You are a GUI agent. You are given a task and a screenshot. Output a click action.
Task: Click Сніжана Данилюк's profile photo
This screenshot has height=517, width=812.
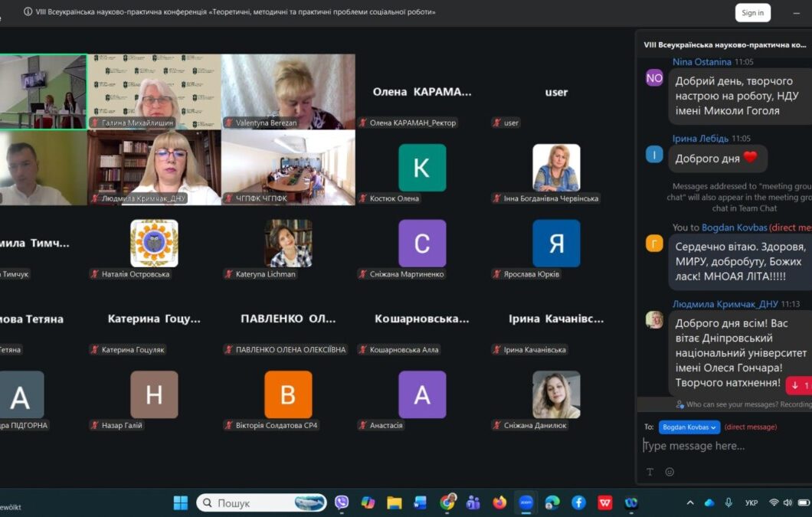click(x=556, y=394)
